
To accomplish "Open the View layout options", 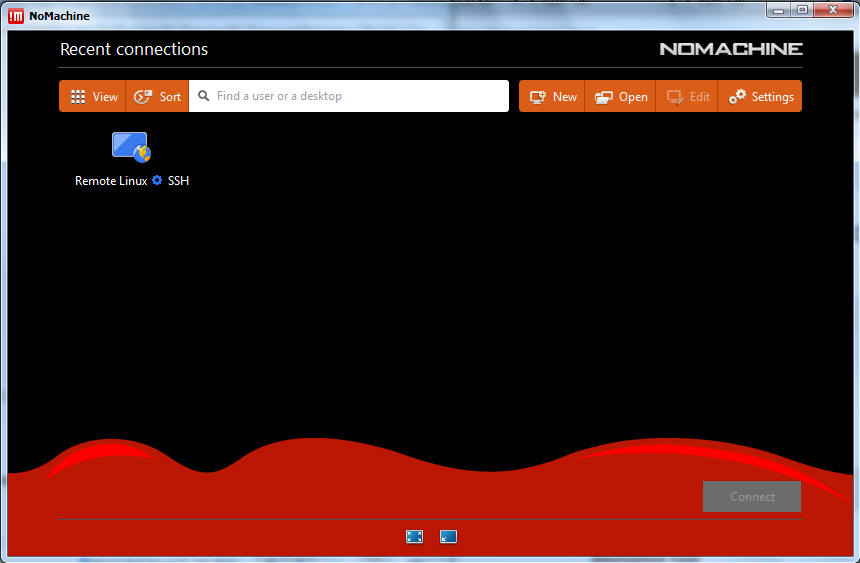I will [x=92, y=96].
